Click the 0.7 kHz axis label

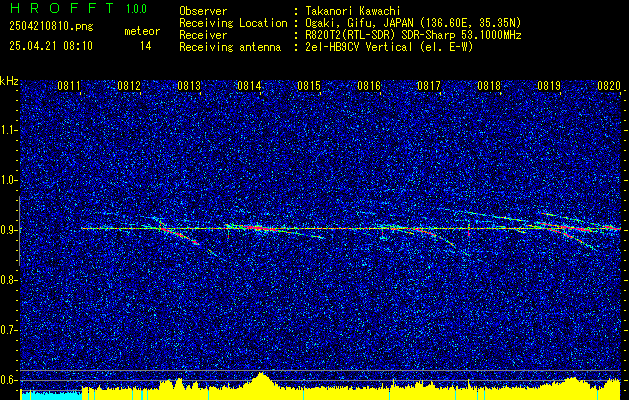pos(9,331)
